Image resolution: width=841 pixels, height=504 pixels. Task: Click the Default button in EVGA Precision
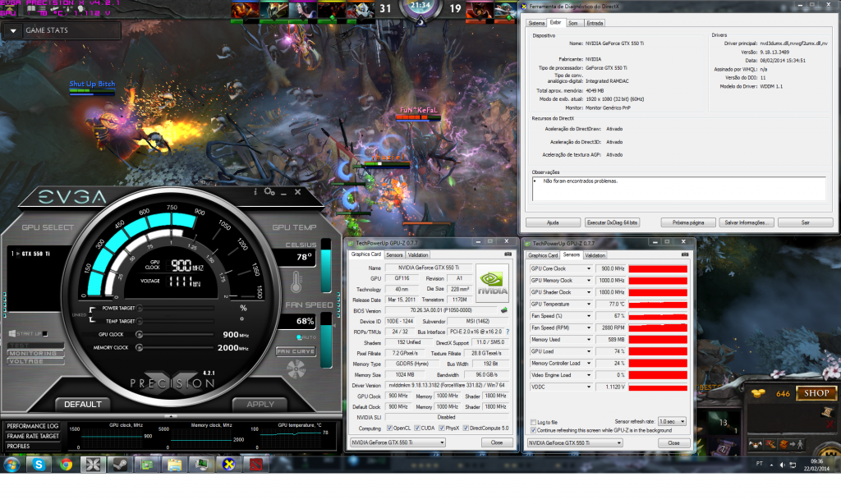83,405
